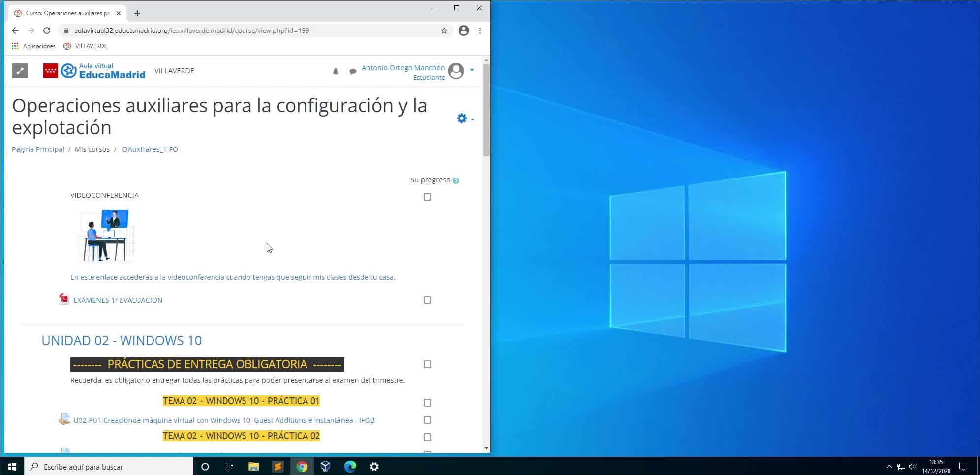Image resolution: width=980 pixels, height=475 pixels.
Task: Open Microsoft Edge from the taskbar
Action: tap(350, 466)
